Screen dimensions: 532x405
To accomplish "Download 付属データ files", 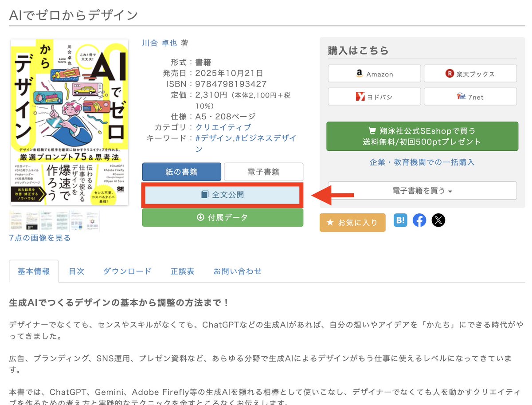I will coord(223,217).
